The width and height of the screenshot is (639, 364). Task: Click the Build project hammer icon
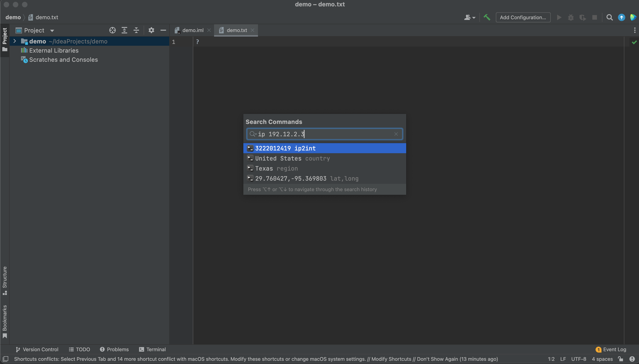(486, 17)
